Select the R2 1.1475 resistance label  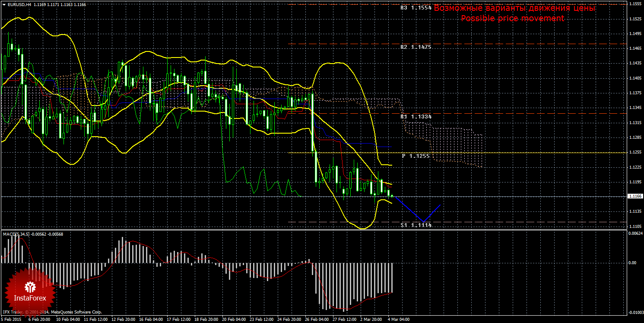tap(416, 47)
